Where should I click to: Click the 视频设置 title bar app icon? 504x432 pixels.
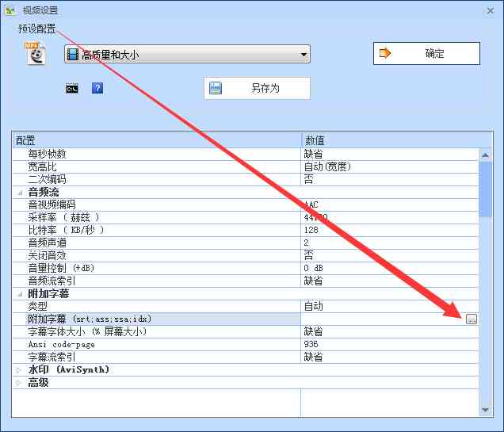pos(10,10)
